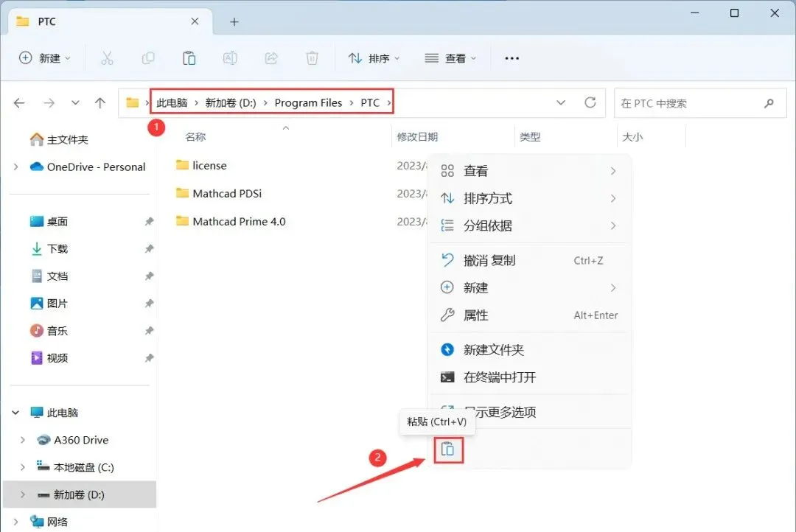796x532 pixels.
Task: Open the Home (主文件夹) sidebar item
Action: (x=60, y=139)
